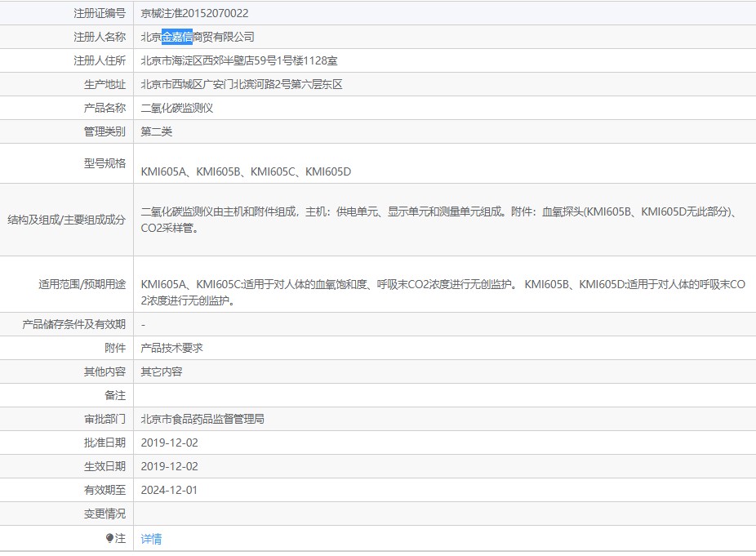Click the 适用范围/预期用途 label
Screen dimensions: 756x556
(82, 284)
